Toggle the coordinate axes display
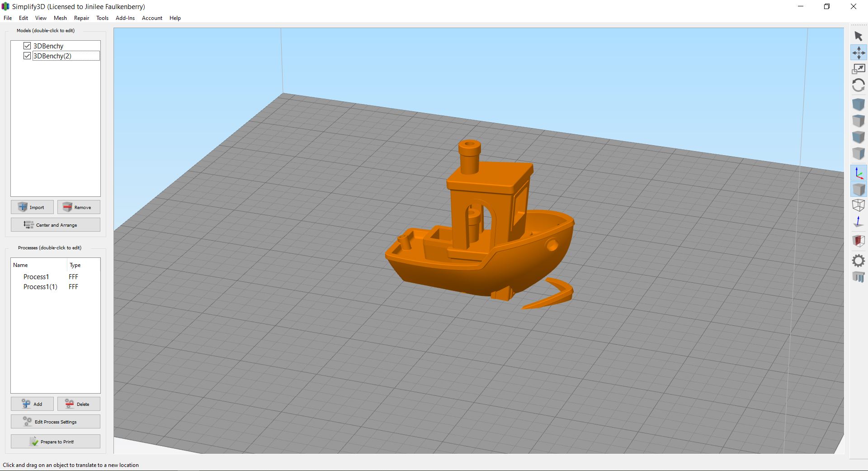 coord(858,173)
